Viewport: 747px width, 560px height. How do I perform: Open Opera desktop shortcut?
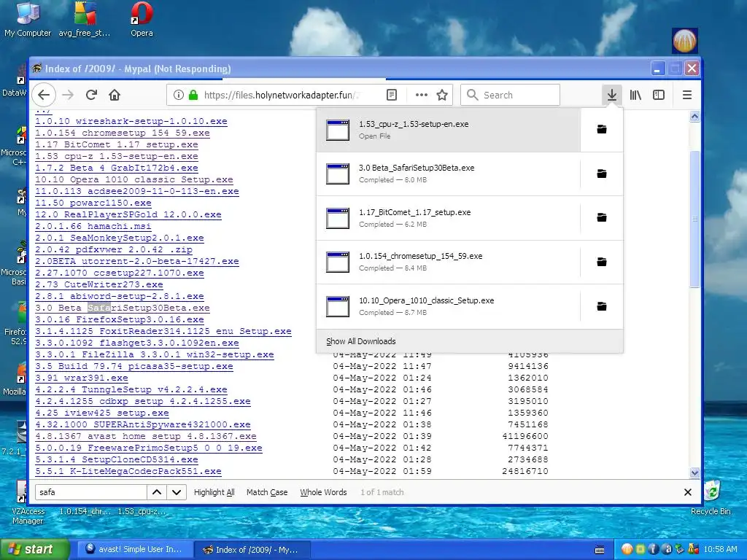142,20
